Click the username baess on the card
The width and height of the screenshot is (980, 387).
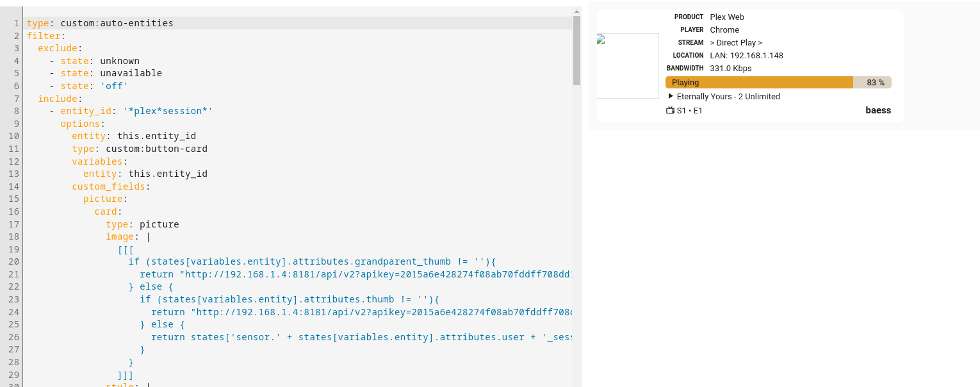[x=878, y=110]
